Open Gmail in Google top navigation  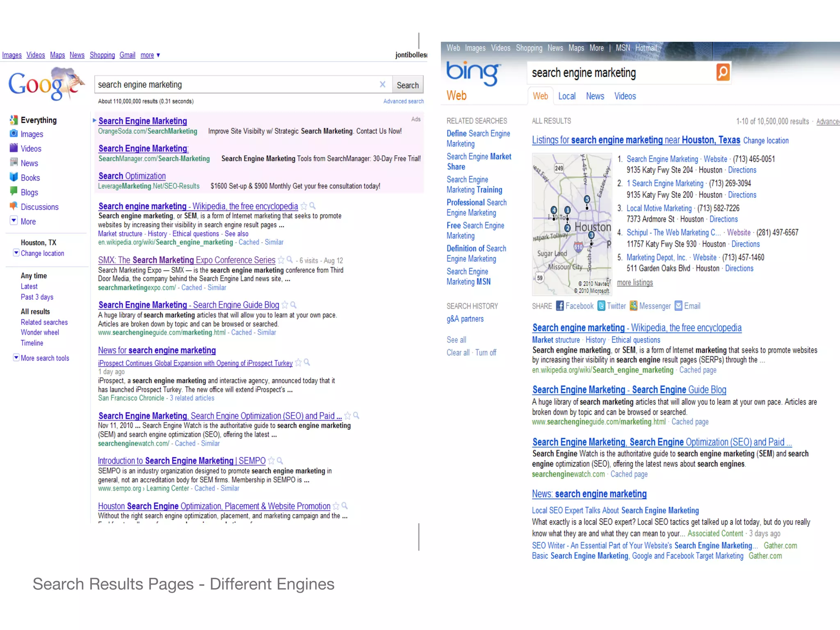point(127,55)
